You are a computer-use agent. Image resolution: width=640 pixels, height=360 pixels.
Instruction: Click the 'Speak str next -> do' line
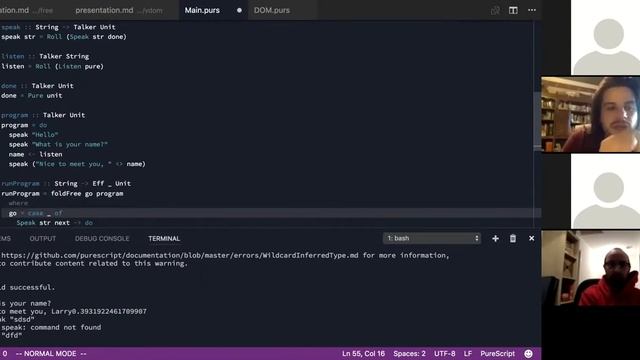pyautogui.click(x=55, y=223)
